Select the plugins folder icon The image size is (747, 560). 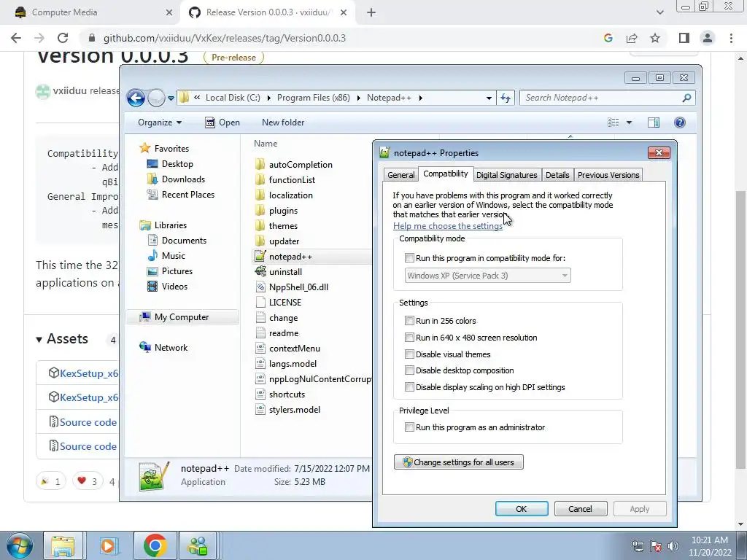point(260,211)
